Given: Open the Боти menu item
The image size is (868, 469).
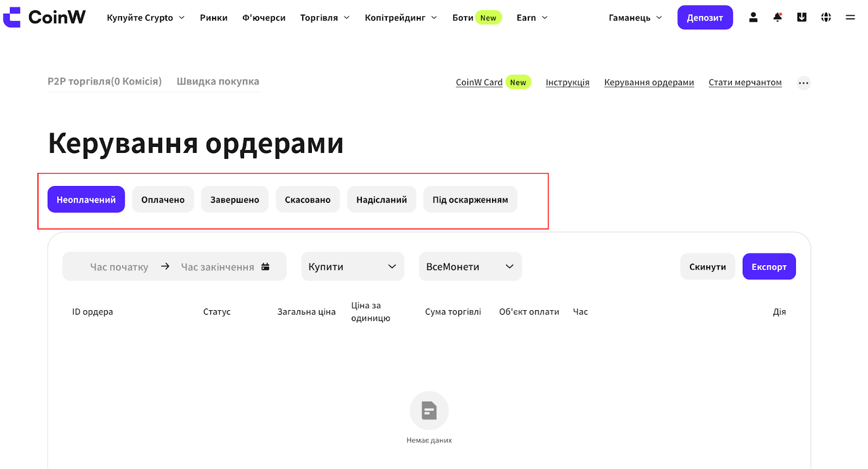Looking at the screenshot, I should [463, 17].
